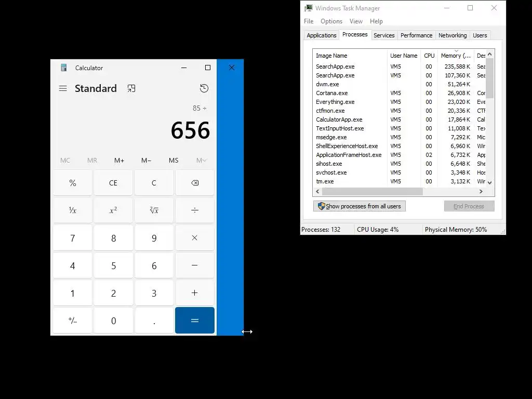Open the Options menu in Task Manager
Image resolution: width=532 pixels, height=399 pixels.
point(331,21)
